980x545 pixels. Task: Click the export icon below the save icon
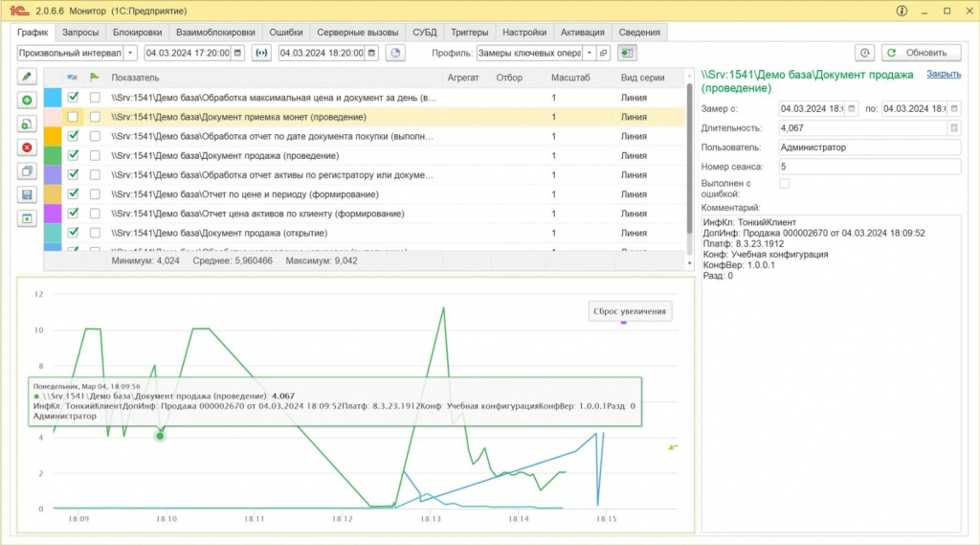pyautogui.click(x=26, y=218)
